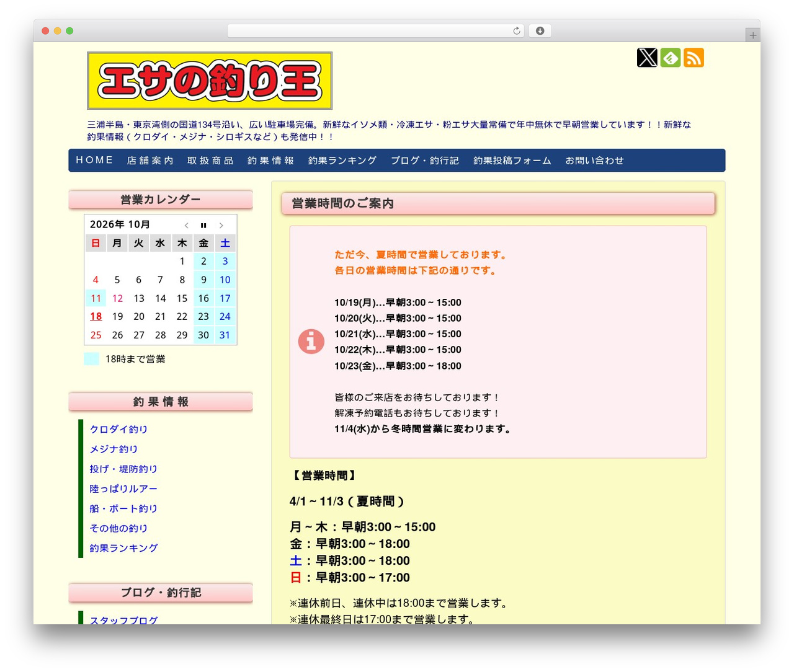Click the browser address bar
The height and width of the screenshot is (672, 794).
(x=376, y=31)
